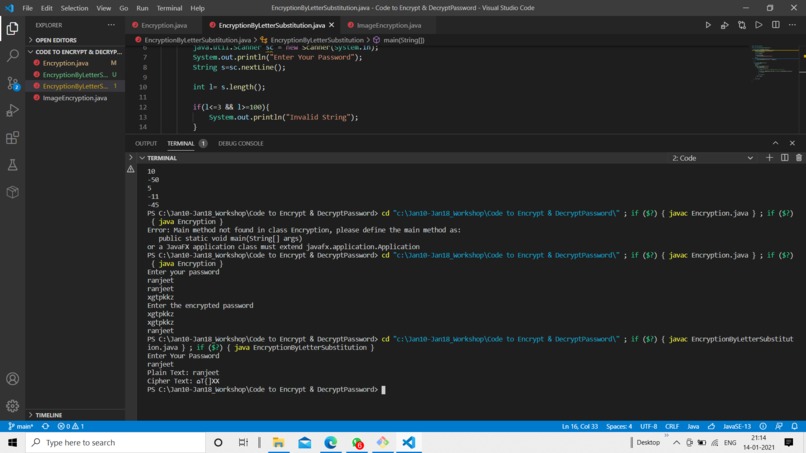This screenshot has width=806, height=453.
Task: Open changes compare icon in editor toolbar
Action: (x=742, y=25)
